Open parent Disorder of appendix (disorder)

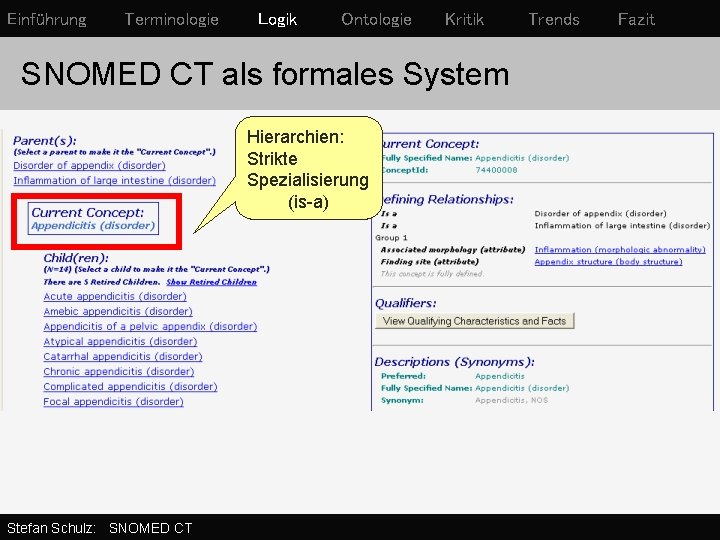click(x=90, y=165)
